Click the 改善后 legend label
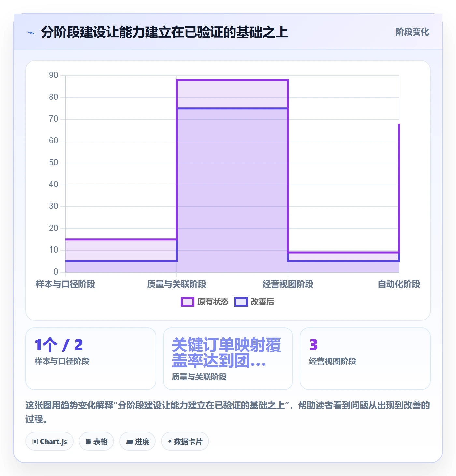The image size is (456, 476). coord(262,302)
